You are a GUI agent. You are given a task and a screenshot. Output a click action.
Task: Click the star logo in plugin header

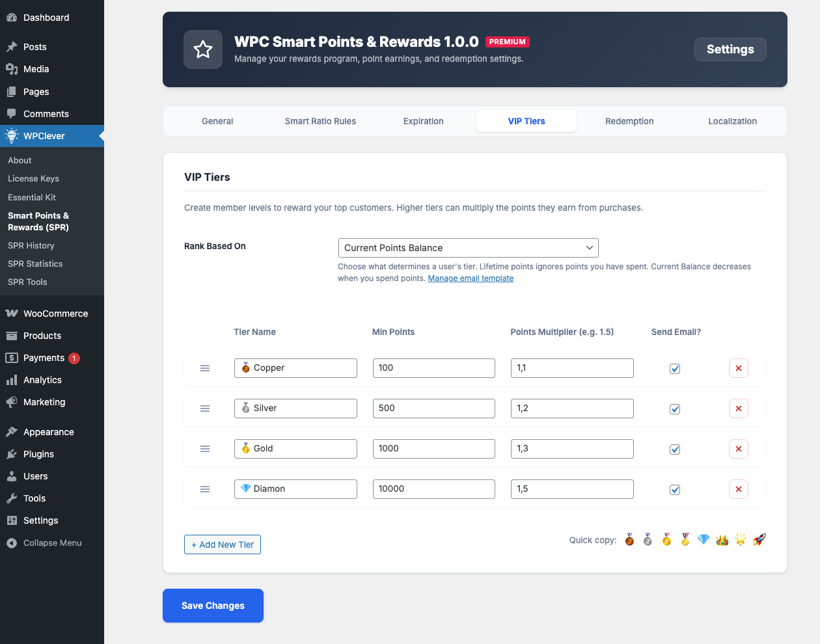(203, 49)
